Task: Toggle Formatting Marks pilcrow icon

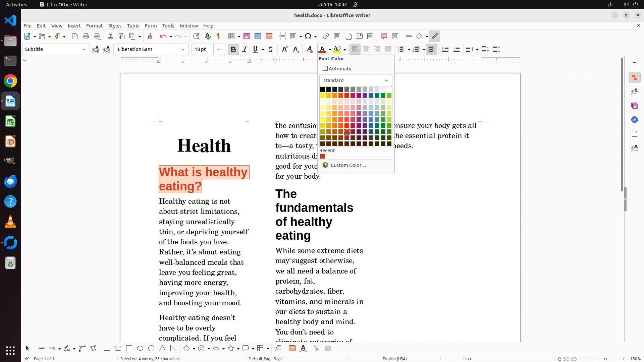Action: coord(218,37)
